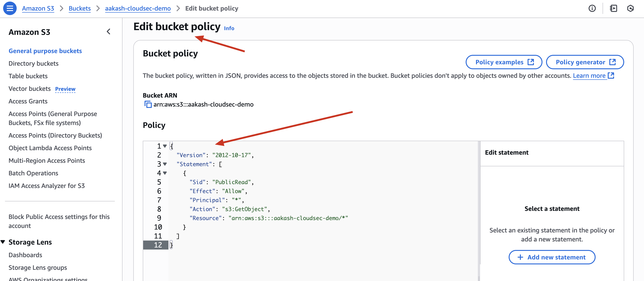Open the CloudShell panel icon
644x281 pixels.
pos(613,9)
